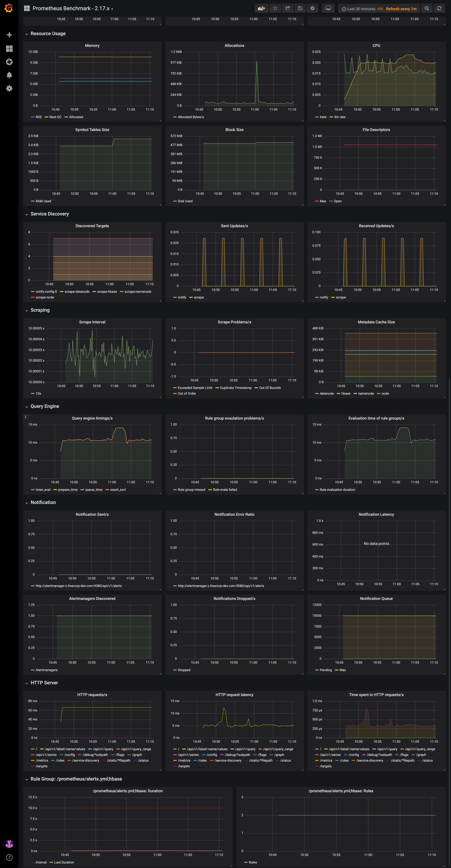Click the Add panel icon
The height and width of the screenshot is (868, 451).
point(262,8)
